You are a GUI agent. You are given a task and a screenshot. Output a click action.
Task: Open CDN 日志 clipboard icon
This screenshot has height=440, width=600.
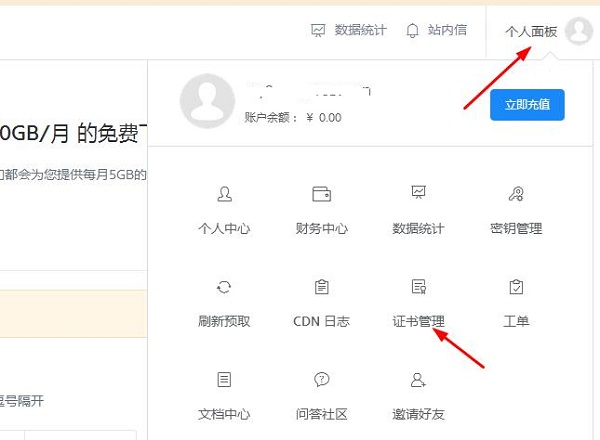tap(322, 287)
